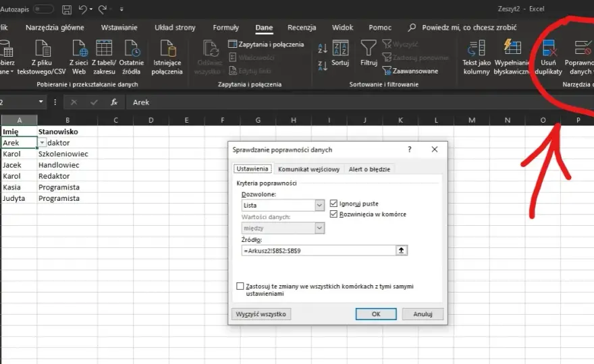Expand the Dozwolone Lista dropdown
The width and height of the screenshot is (594, 364).
click(319, 205)
